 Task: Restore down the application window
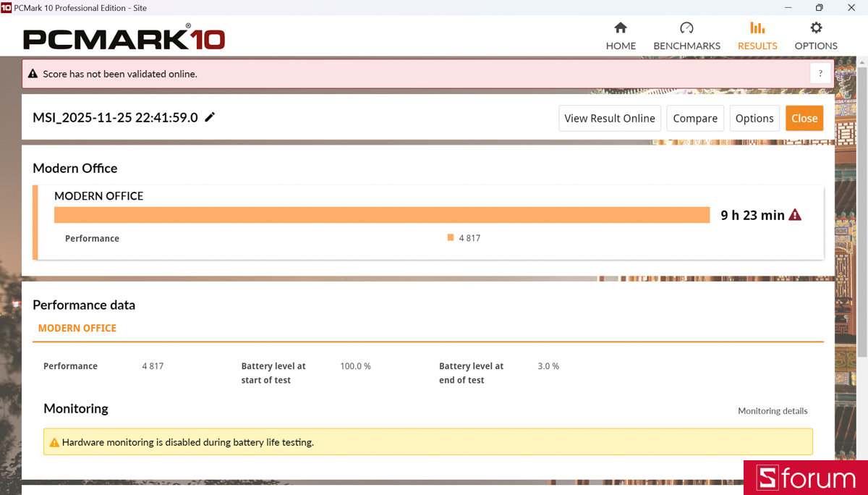pos(819,7)
